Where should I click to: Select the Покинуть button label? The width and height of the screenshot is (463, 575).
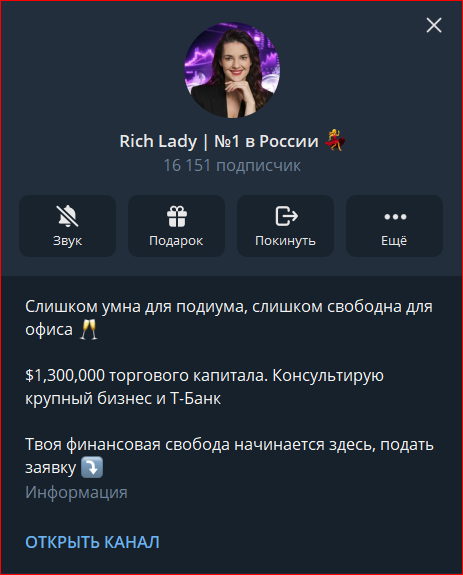tap(285, 241)
